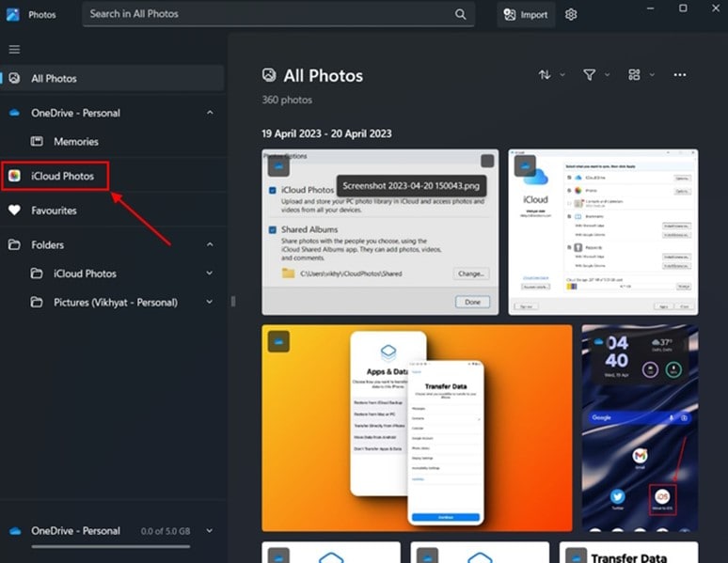Open the hamburger navigation menu

point(14,49)
